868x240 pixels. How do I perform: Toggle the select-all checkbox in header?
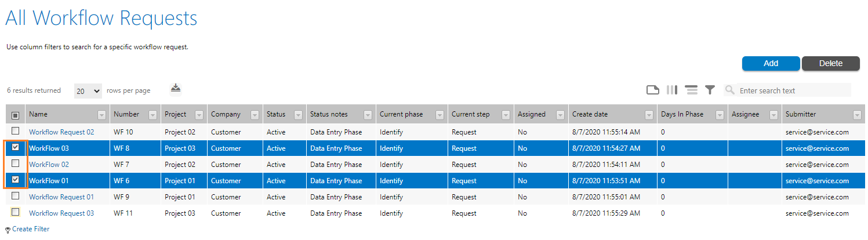tap(16, 115)
